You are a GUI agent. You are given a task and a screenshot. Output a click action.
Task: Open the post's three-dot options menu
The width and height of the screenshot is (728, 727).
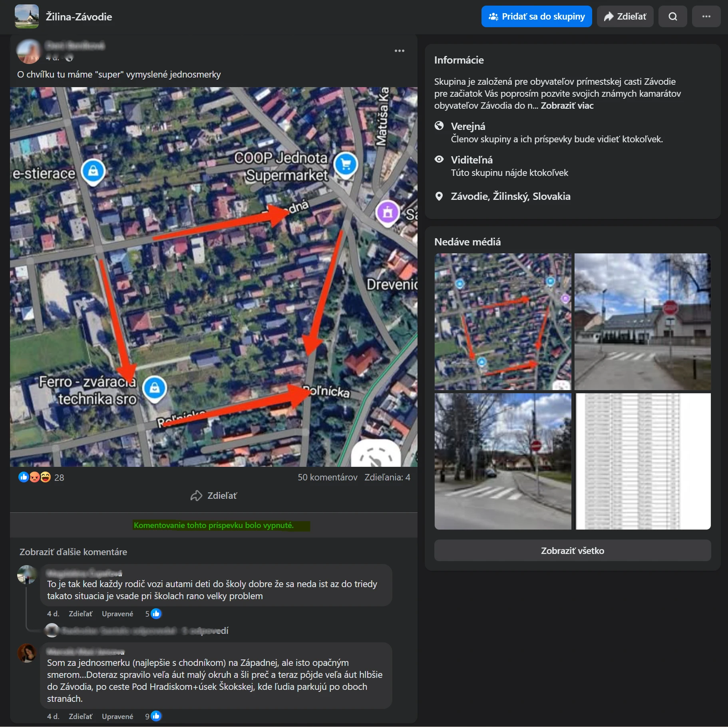coord(399,51)
